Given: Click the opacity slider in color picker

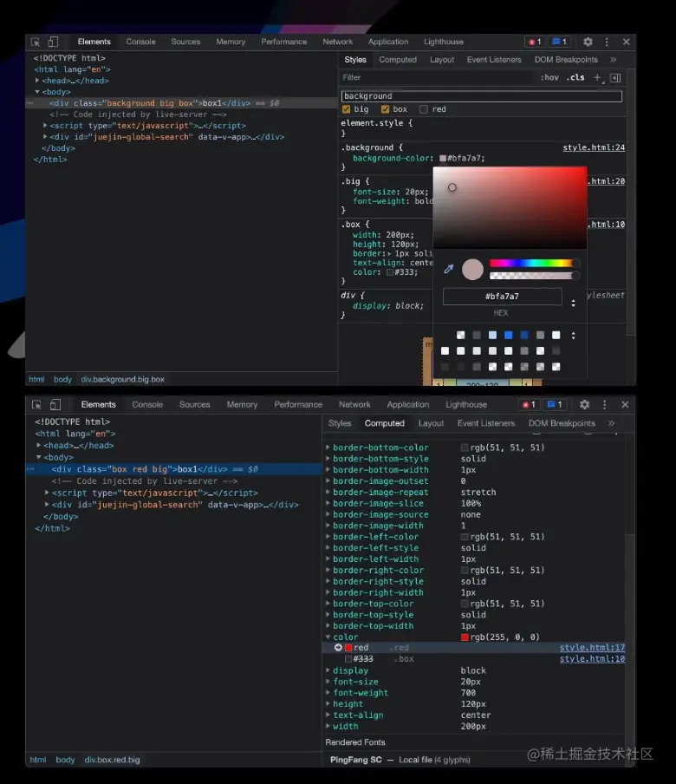Looking at the screenshot, I should 534,276.
